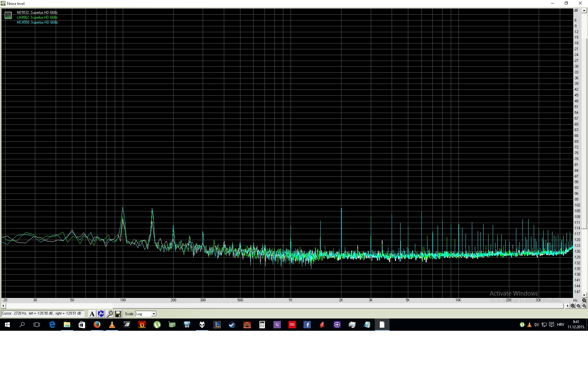Click the horizontal scrollbar right arrow
This screenshot has height=392, width=588.
pyautogui.click(x=567, y=306)
